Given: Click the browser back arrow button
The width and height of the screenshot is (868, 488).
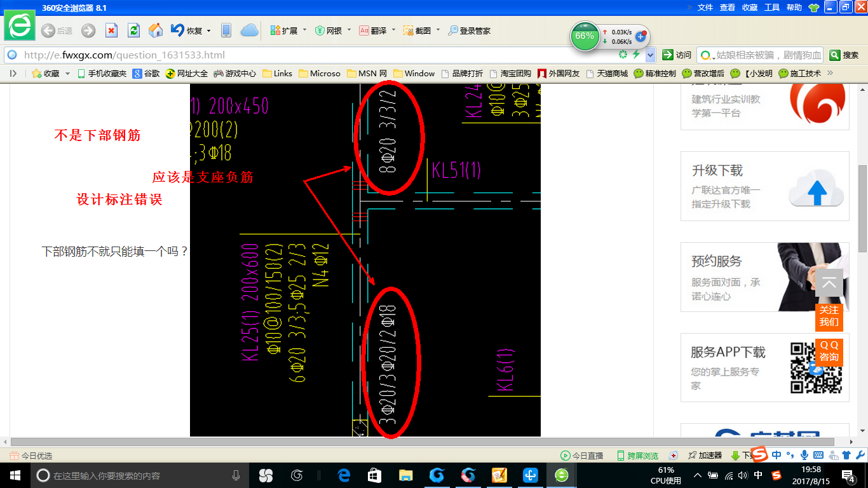Looking at the screenshot, I should 48,30.
